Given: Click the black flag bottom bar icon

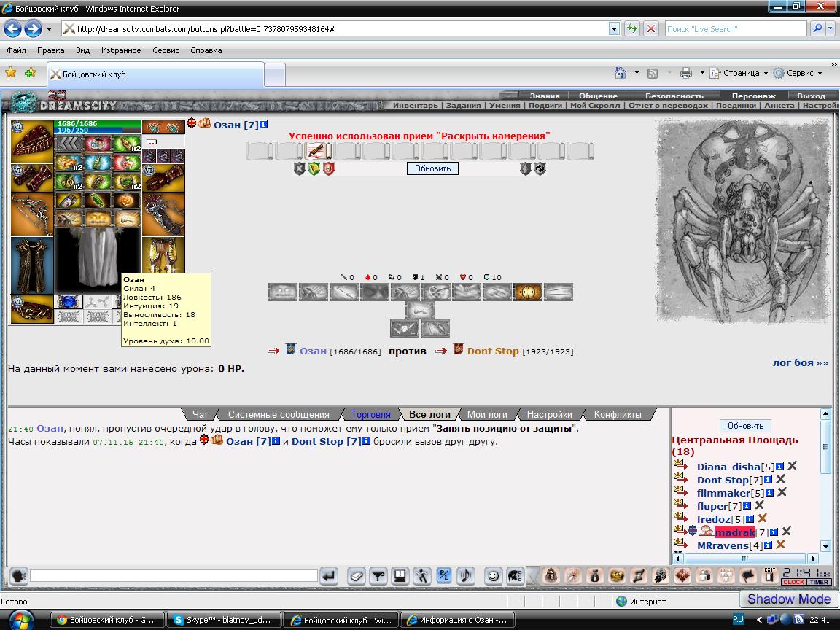Looking at the screenshot, I should pyautogui.click(x=748, y=576).
